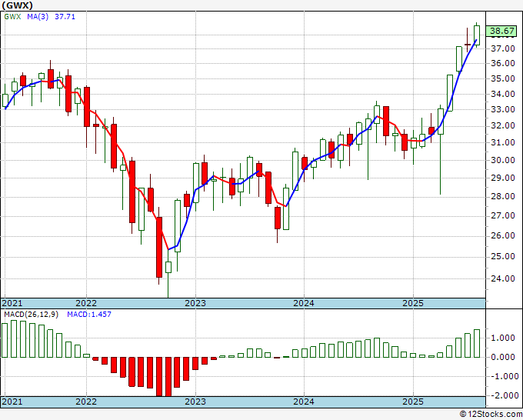Viewport: 523px width, 420px height.
Task: Click the 29.00 price axis label
Action: pos(503,178)
